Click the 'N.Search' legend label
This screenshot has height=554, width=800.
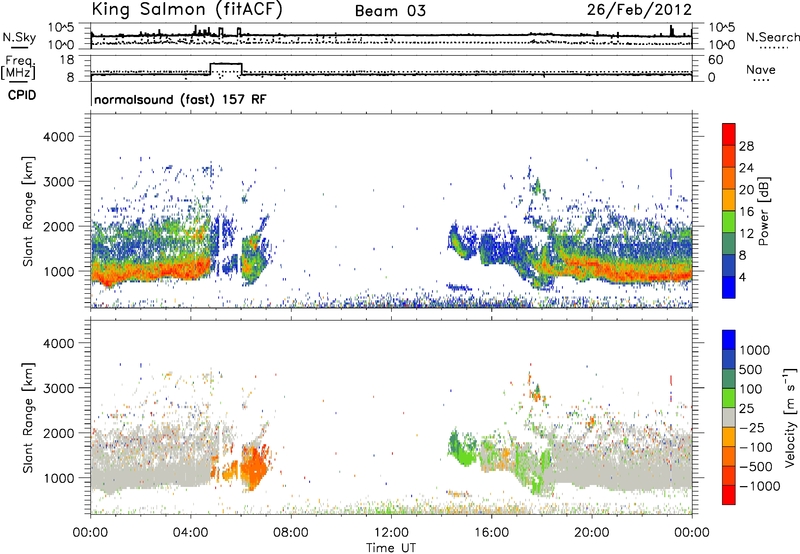point(772,37)
